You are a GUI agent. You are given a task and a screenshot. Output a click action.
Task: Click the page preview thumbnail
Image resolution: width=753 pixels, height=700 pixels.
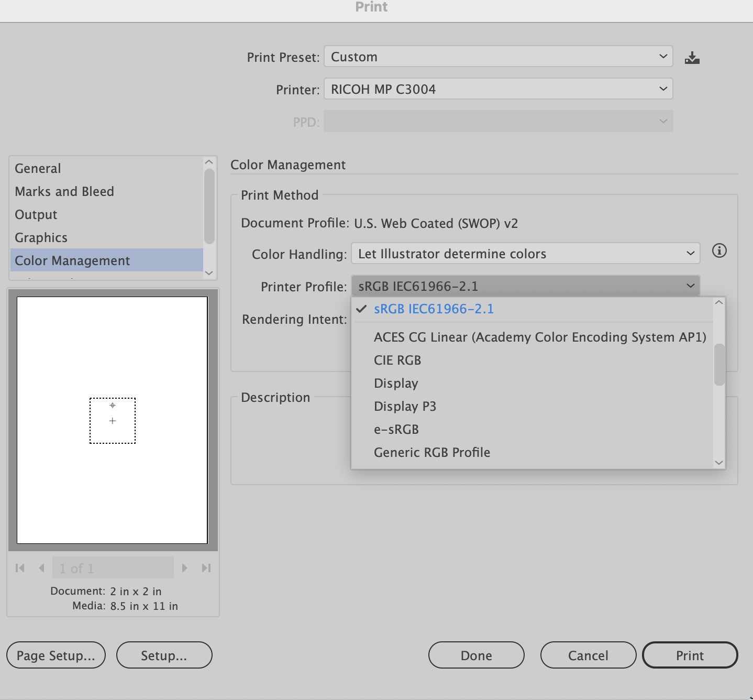pos(113,420)
